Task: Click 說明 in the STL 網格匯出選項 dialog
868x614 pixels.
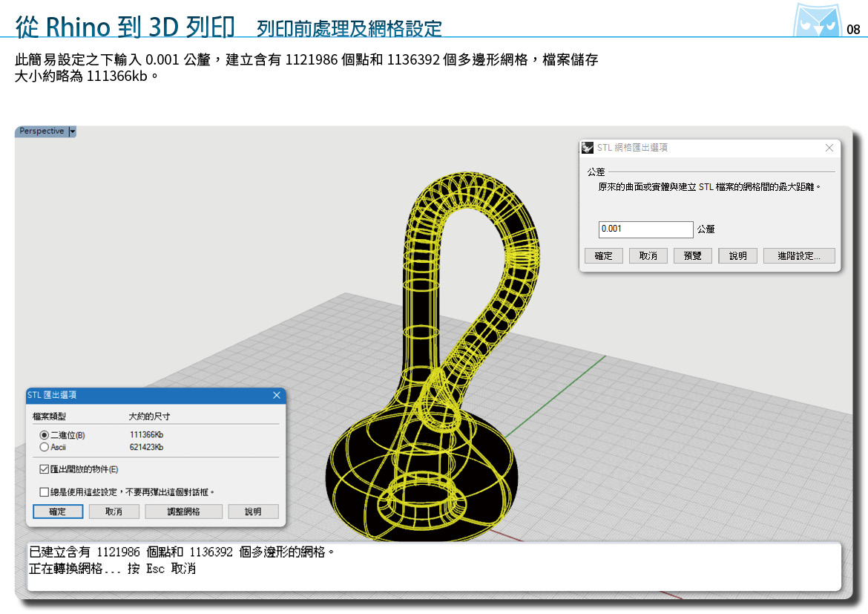Action: (x=738, y=256)
